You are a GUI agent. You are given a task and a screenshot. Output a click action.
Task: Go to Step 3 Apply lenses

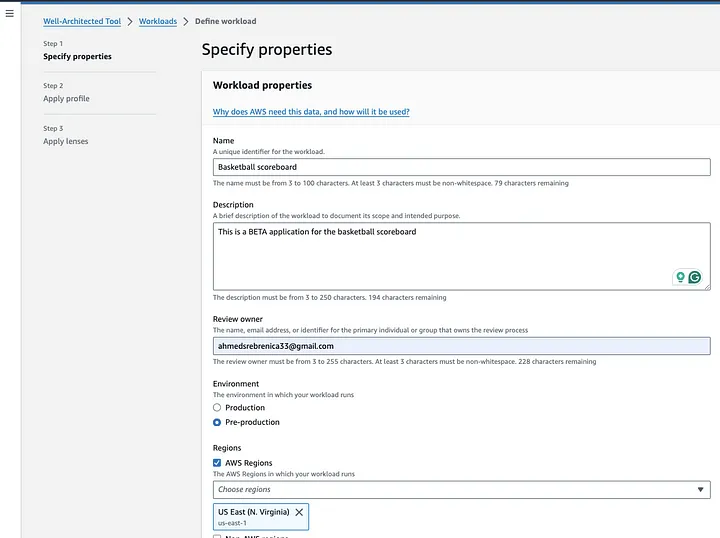tap(65, 141)
